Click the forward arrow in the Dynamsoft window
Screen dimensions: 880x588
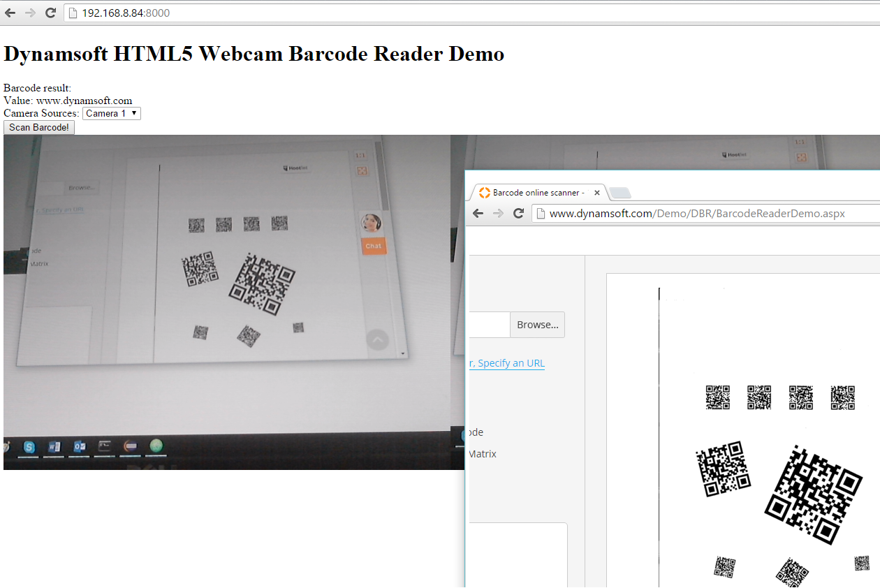[x=498, y=214]
